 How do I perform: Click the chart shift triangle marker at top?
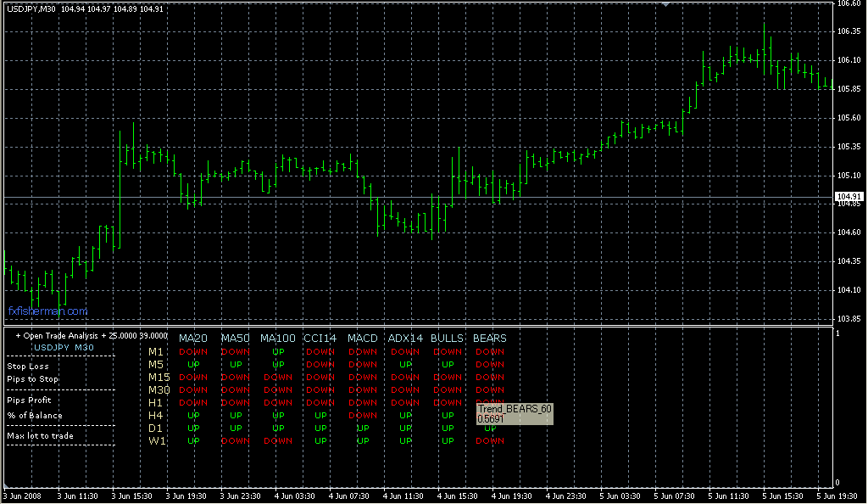click(x=665, y=4)
